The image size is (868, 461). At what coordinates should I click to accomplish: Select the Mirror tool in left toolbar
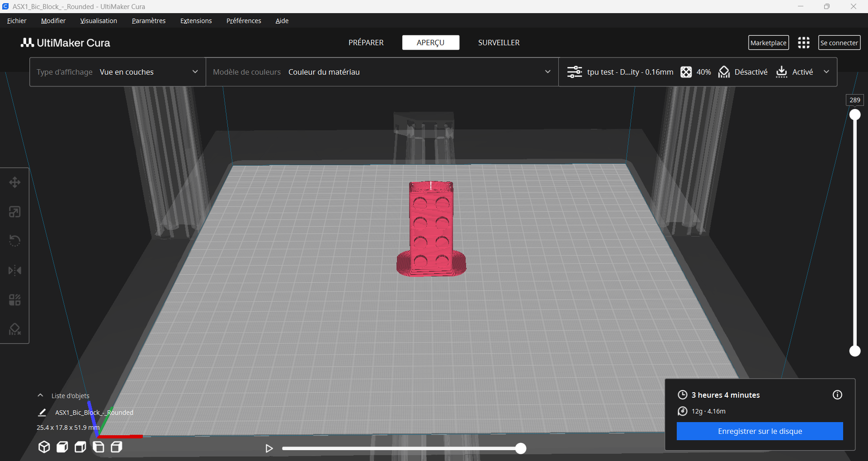tap(15, 271)
